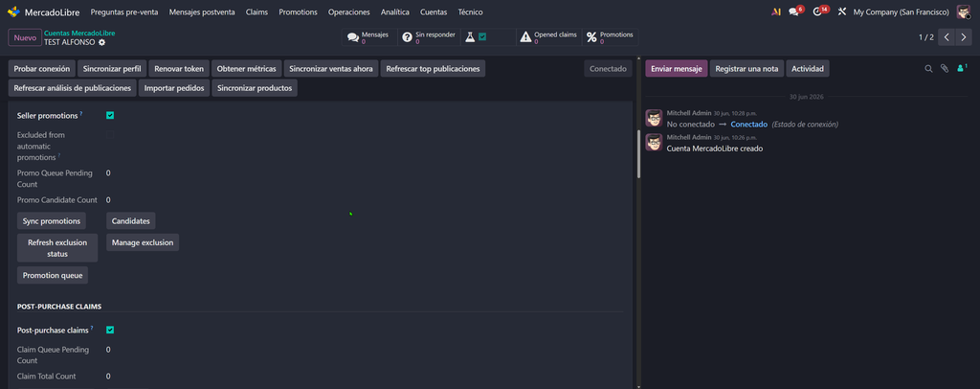The image size is (980, 389).
Task: Open the Mensajes stat button
Action: click(368, 37)
